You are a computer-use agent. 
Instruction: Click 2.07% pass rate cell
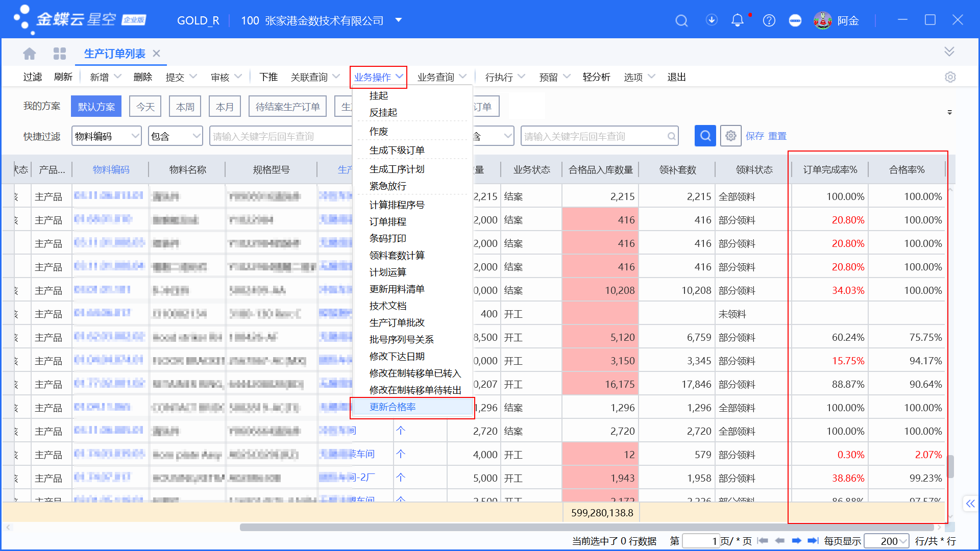pyautogui.click(x=906, y=455)
